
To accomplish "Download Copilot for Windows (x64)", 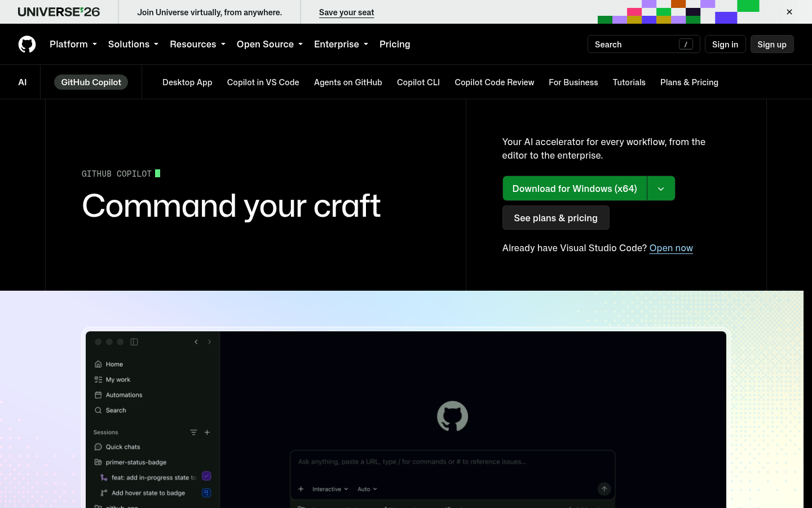I will [575, 189].
